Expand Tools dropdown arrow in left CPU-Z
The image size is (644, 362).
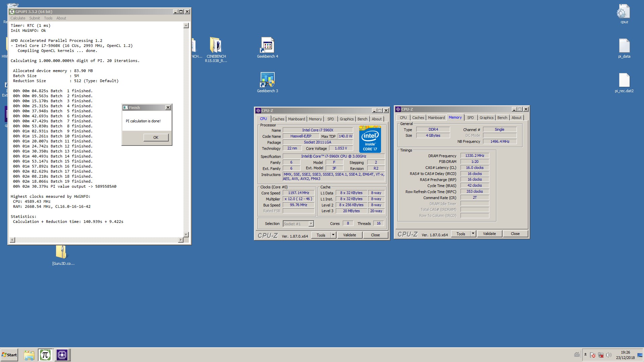(x=333, y=235)
